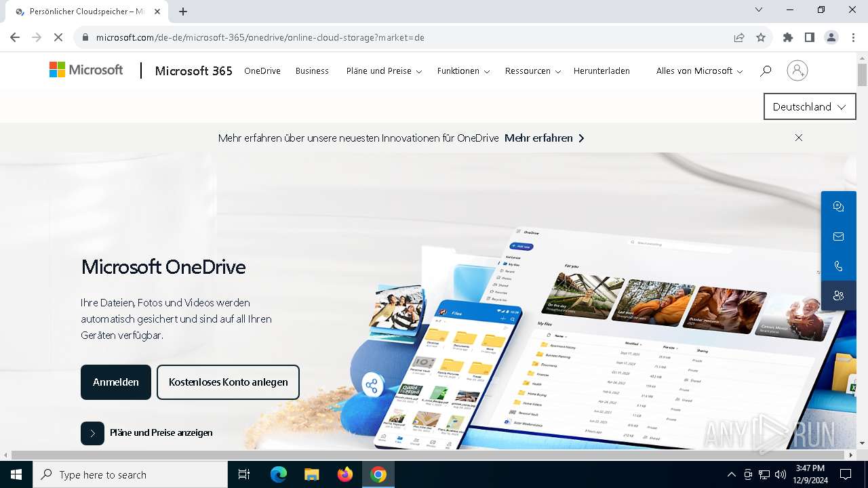Click the horizontal page scrollbar
Viewport: 868px width, 488px height.
click(x=429, y=455)
